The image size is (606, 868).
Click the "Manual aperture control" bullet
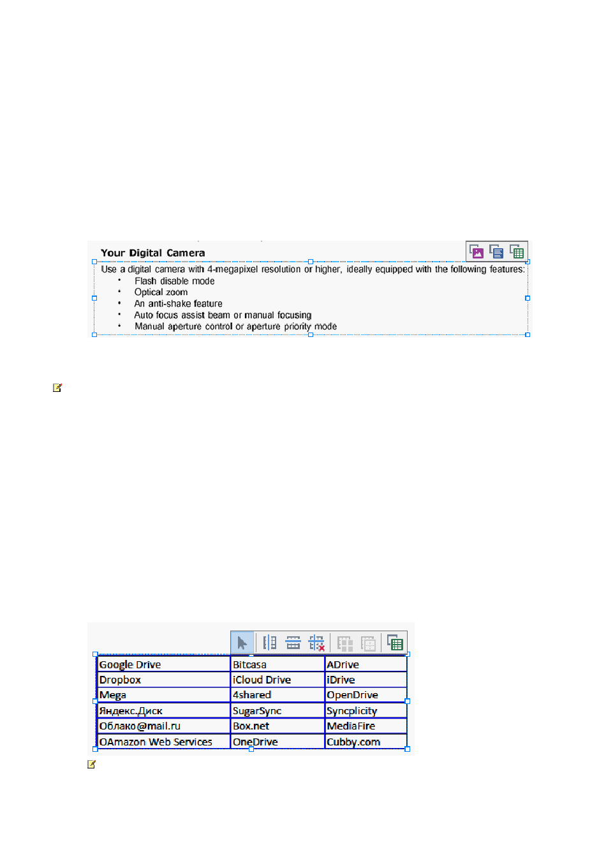[x=235, y=327]
